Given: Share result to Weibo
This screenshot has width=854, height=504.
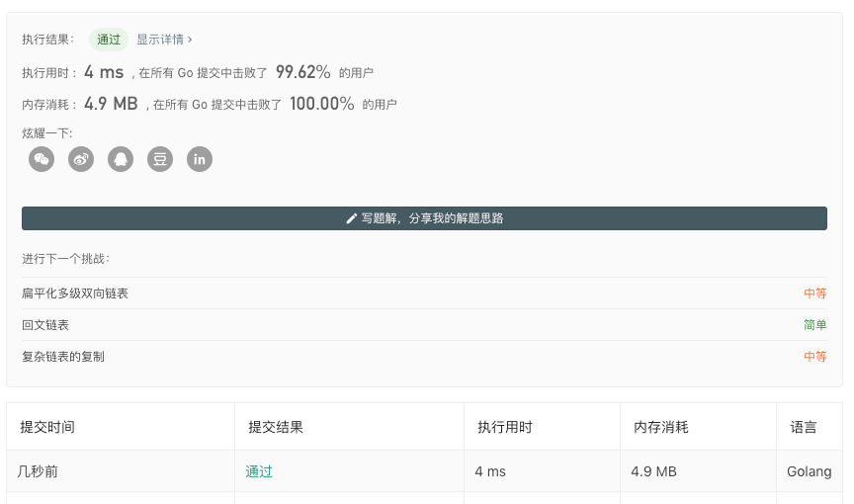Looking at the screenshot, I should pyautogui.click(x=81, y=159).
